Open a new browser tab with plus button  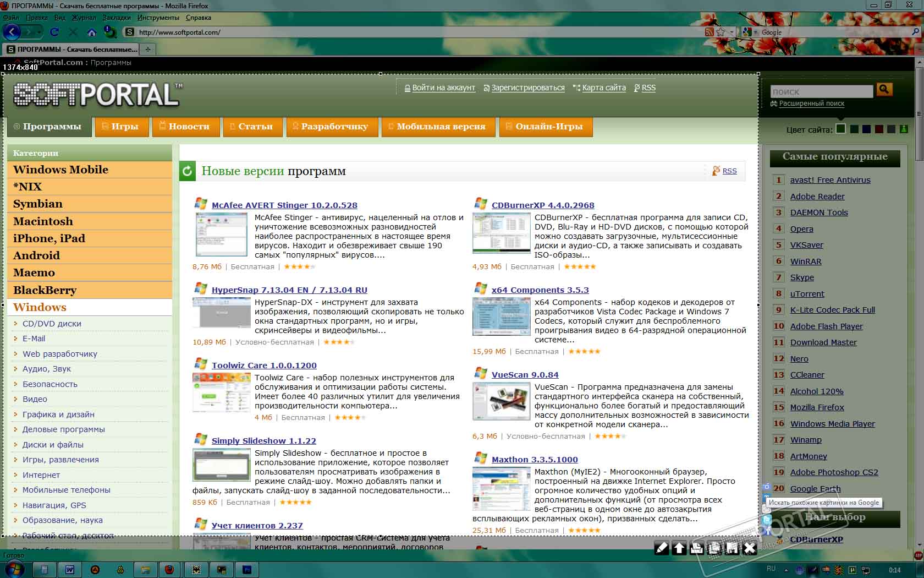[x=148, y=50]
